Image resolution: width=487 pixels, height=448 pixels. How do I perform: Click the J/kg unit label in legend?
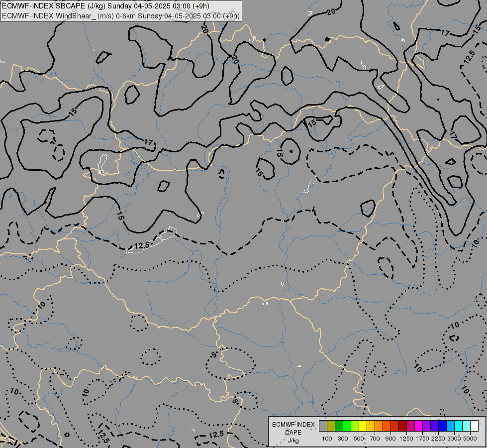click(293, 441)
